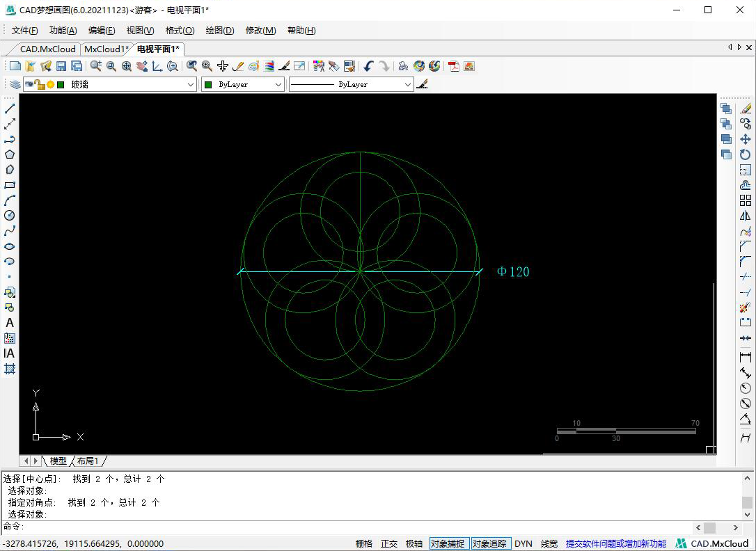
Task: Click the Mirror tool icon
Action: coord(746,216)
